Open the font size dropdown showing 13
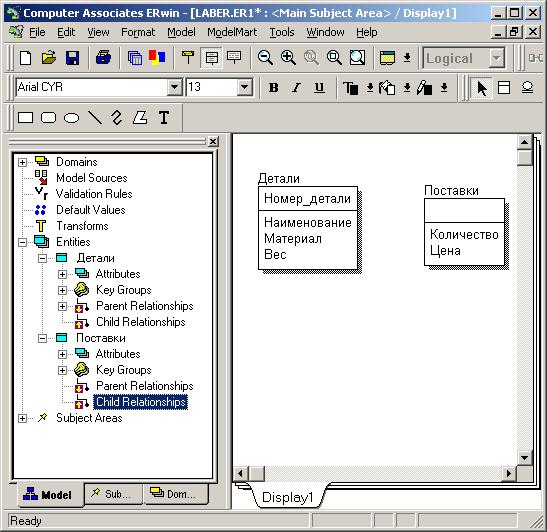Screen dimensions: 547x532 click(x=245, y=87)
